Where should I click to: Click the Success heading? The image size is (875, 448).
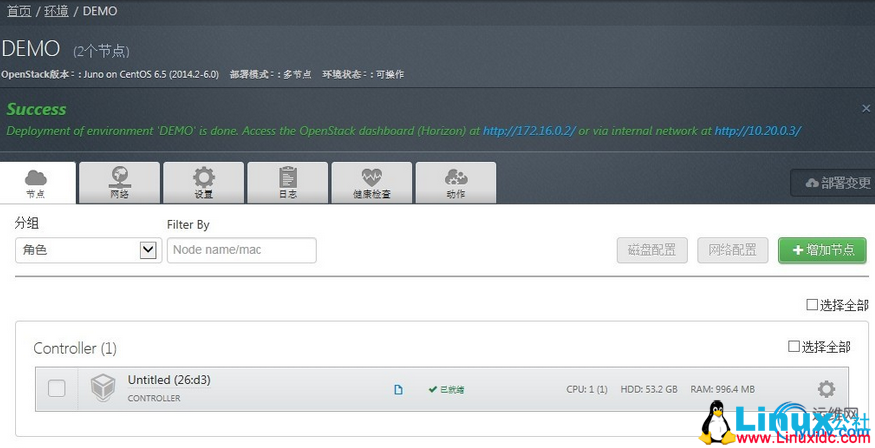click(x=36, y=109)
